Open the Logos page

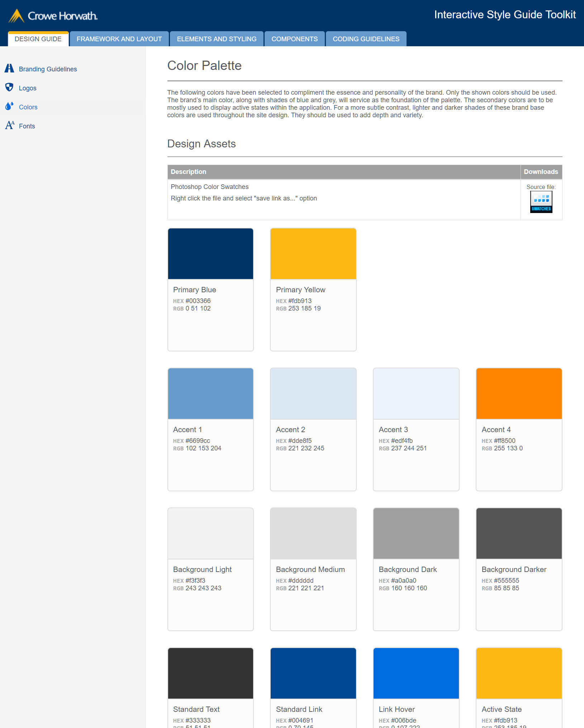point(28,88)
